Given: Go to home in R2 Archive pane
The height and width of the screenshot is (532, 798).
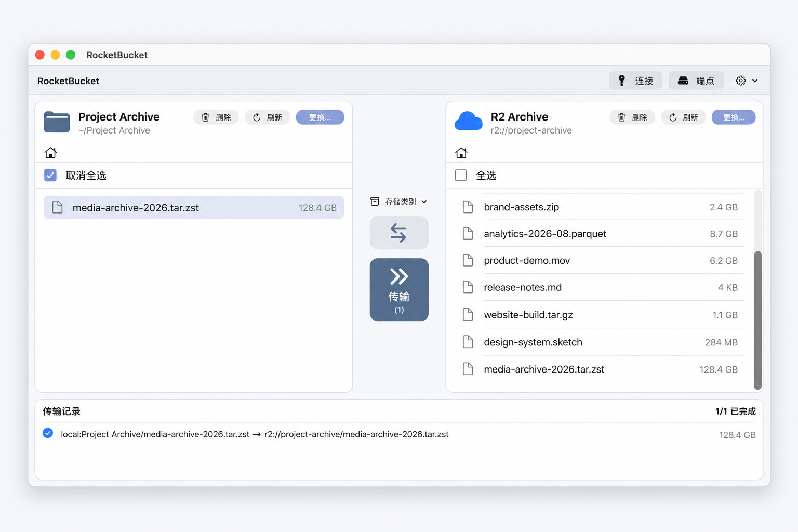Looking at the screenshot, I should point(461,153).
